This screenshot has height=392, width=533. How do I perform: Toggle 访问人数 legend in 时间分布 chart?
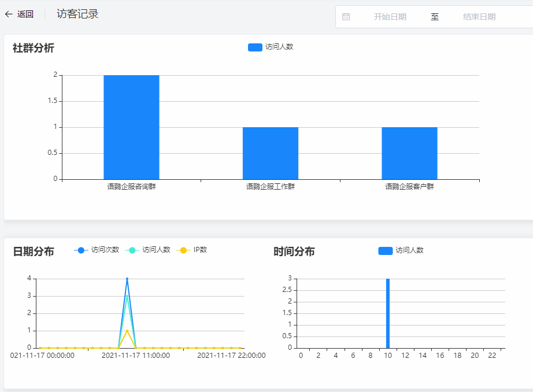pos(401,250)
